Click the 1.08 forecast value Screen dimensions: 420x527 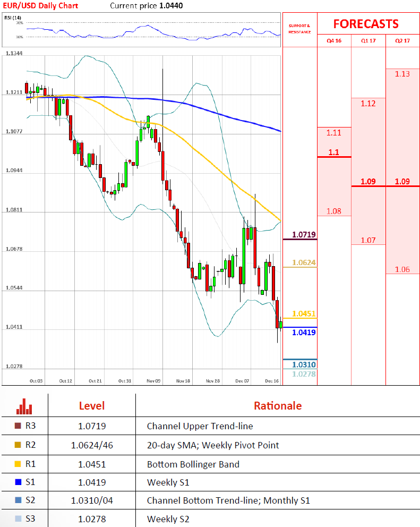(x=333, y=211)
